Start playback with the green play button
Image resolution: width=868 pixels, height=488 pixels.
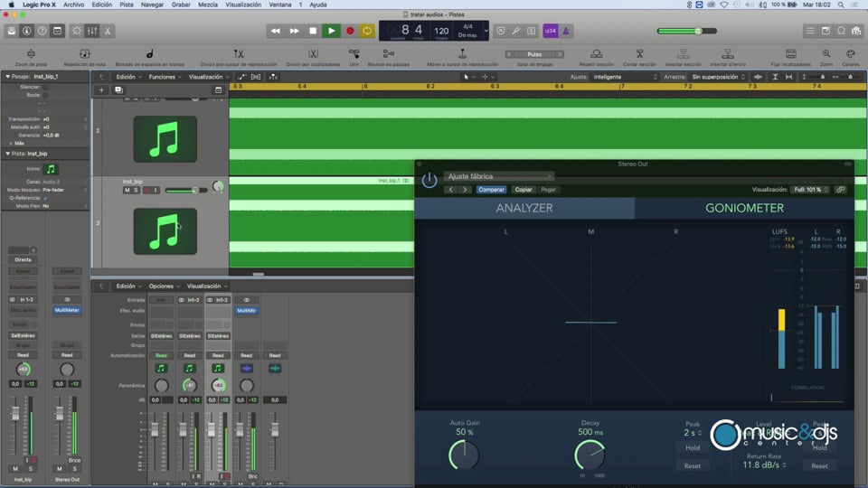(331, 31)
